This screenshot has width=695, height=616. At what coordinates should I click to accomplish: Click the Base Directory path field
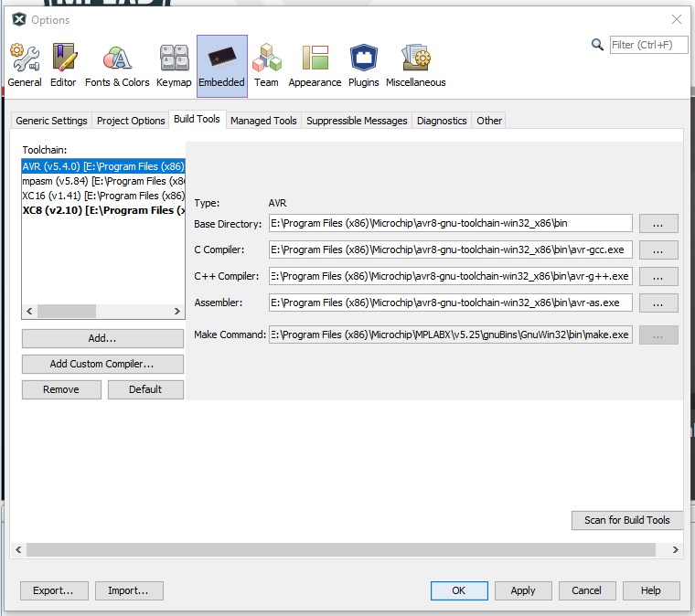[x=450, y=223]
